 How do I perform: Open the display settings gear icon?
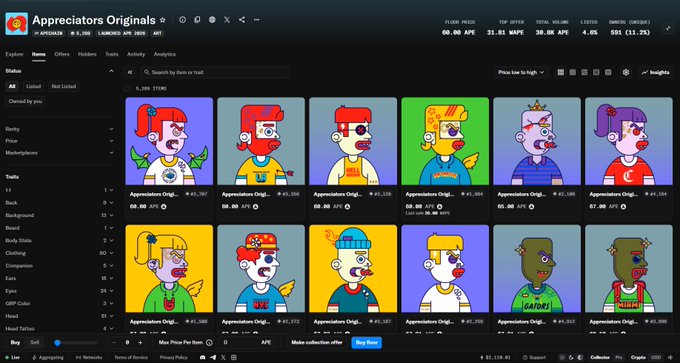(x=625, y=72)
